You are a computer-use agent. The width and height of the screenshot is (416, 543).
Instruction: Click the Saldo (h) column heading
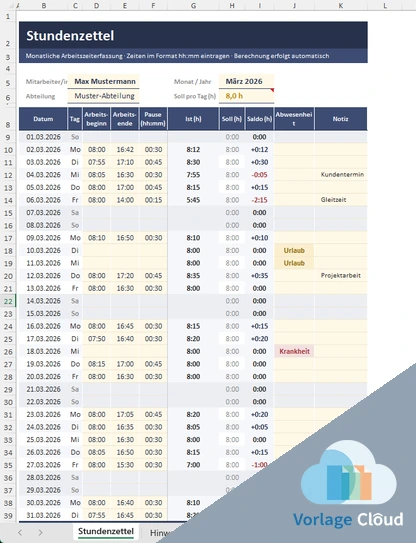tap(259, 119)
